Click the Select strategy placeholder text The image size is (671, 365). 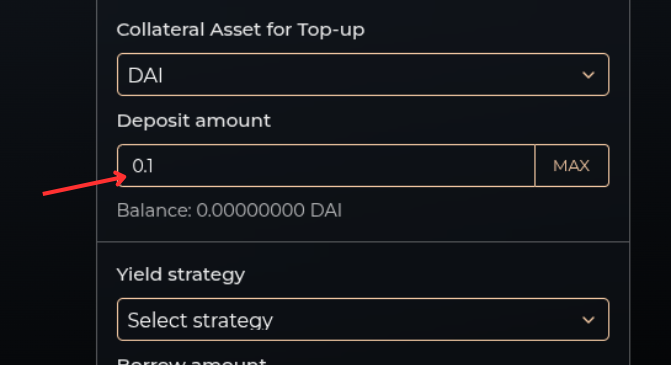coord(200,320)
